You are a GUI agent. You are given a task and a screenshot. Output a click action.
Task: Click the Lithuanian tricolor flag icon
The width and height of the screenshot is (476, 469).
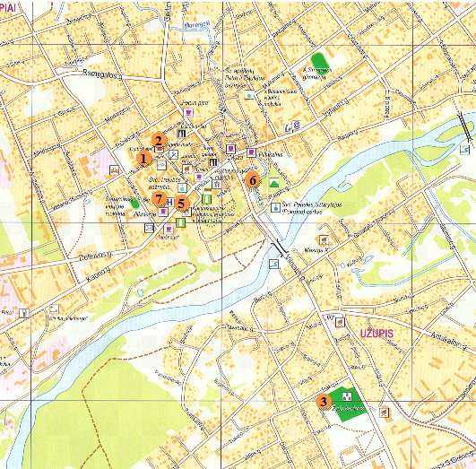tap(208, 190)
